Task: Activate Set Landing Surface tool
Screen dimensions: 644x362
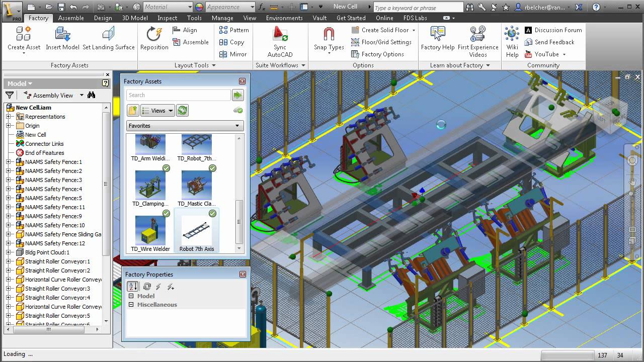Action: click(x=109, y=39)
